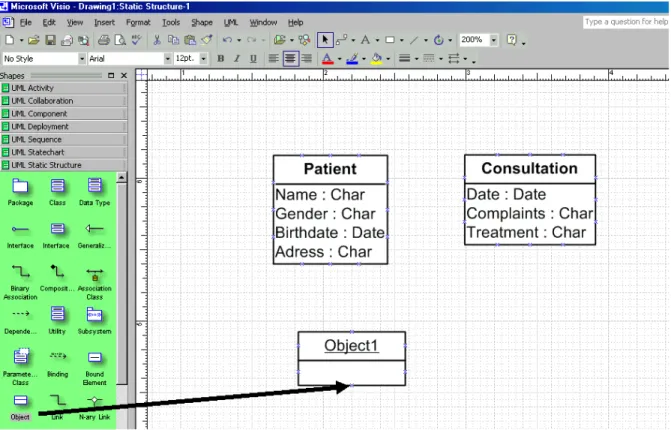The width and height of the screenshot is (671, 430).
Task: Open the Shape menu
Action: point(202,22)
